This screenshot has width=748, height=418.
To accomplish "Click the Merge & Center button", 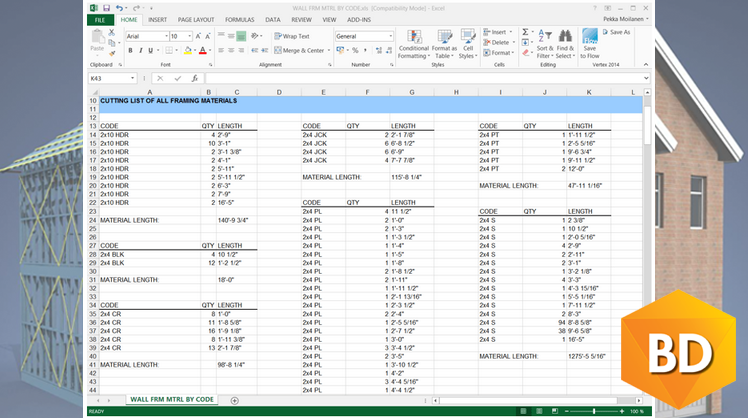I will point(300,50).
